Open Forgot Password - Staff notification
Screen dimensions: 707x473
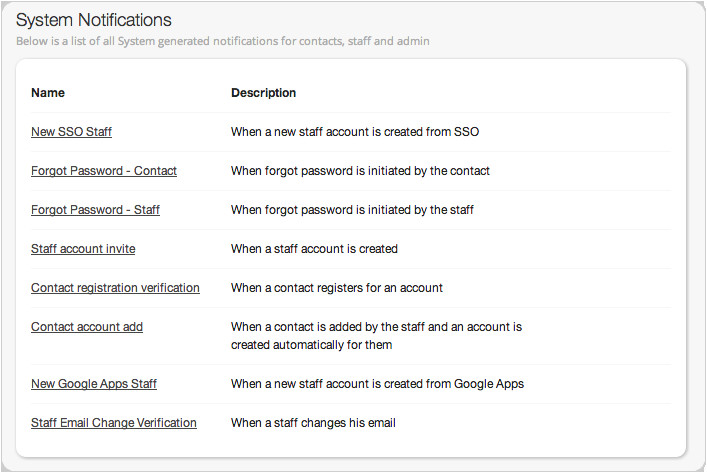tap(95, 210)
